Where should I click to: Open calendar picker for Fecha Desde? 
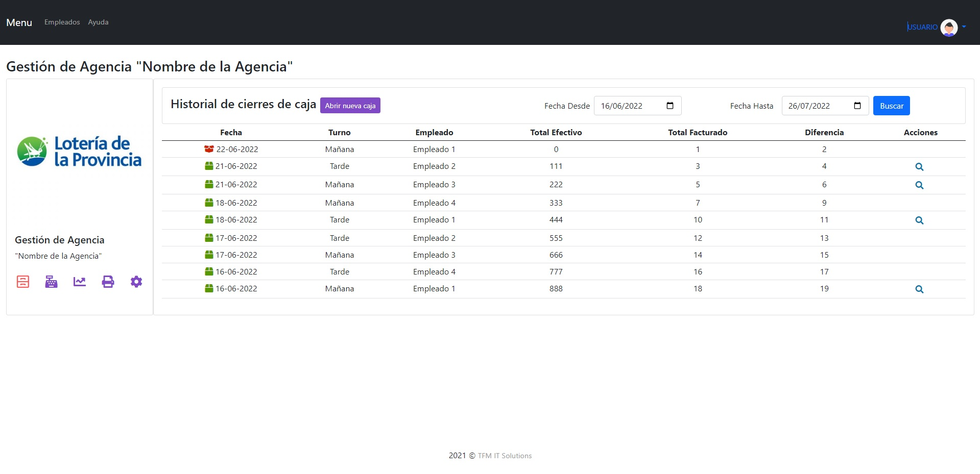coord(670,106)
